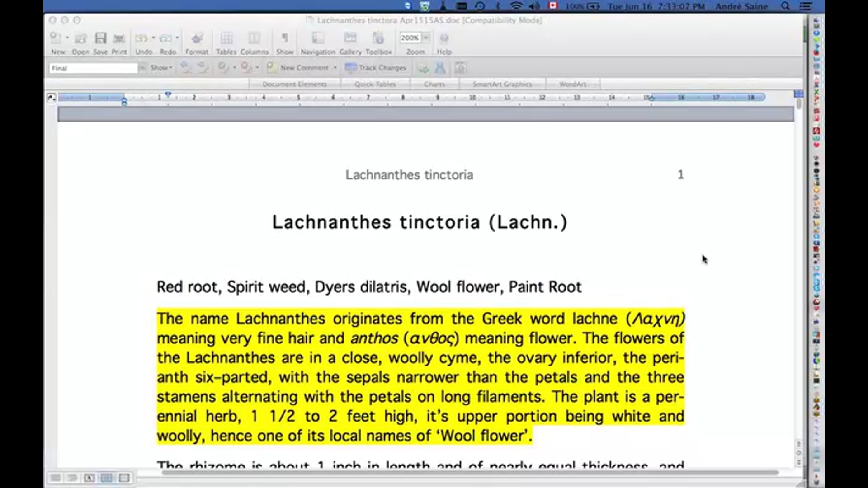Click the horizontal scrollbar at bottom

(x=470, y=473)
